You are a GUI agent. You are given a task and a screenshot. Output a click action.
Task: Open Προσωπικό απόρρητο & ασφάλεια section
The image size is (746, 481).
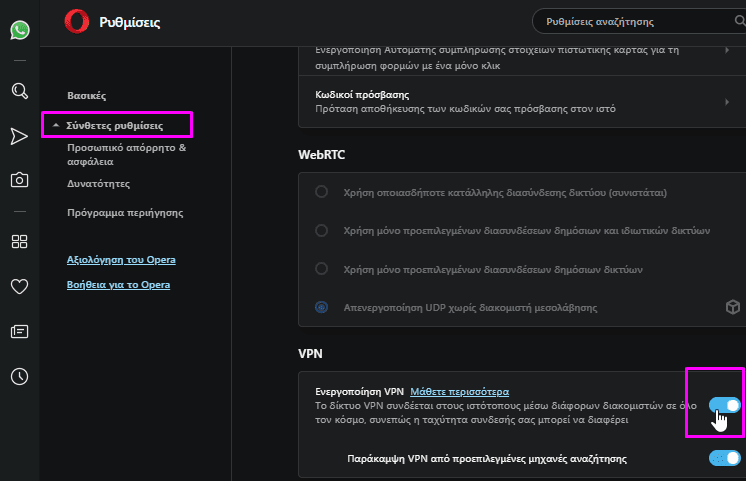click(x=127, y=154)
